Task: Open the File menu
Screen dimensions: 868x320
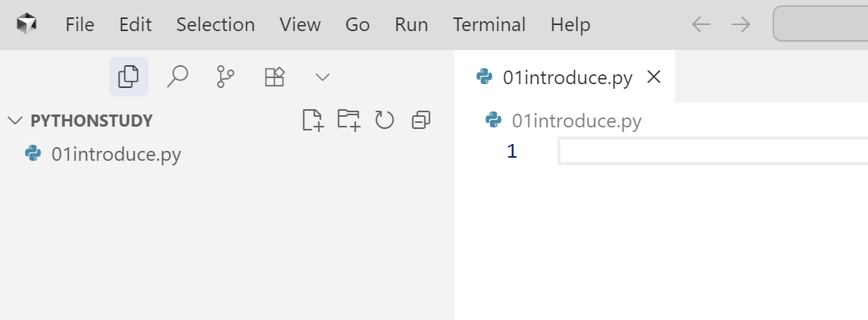Action: pos(80,24)
